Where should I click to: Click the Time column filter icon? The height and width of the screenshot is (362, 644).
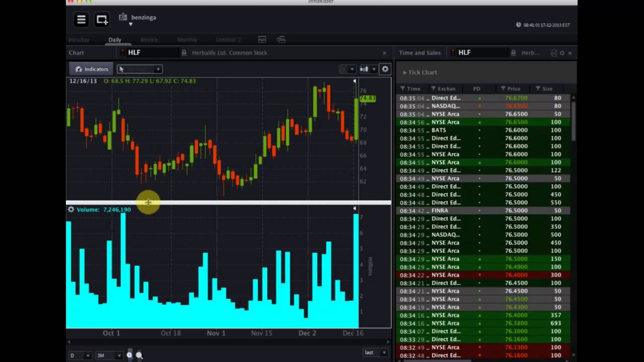[x=403, y=88]
